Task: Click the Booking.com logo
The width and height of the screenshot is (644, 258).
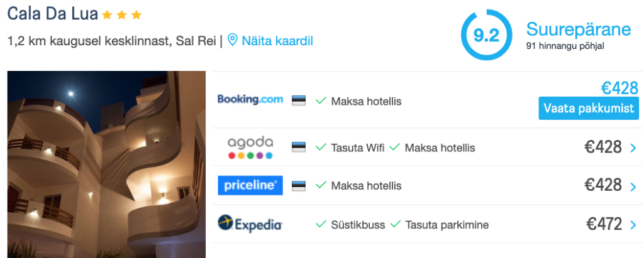Action: pos(250,100)
